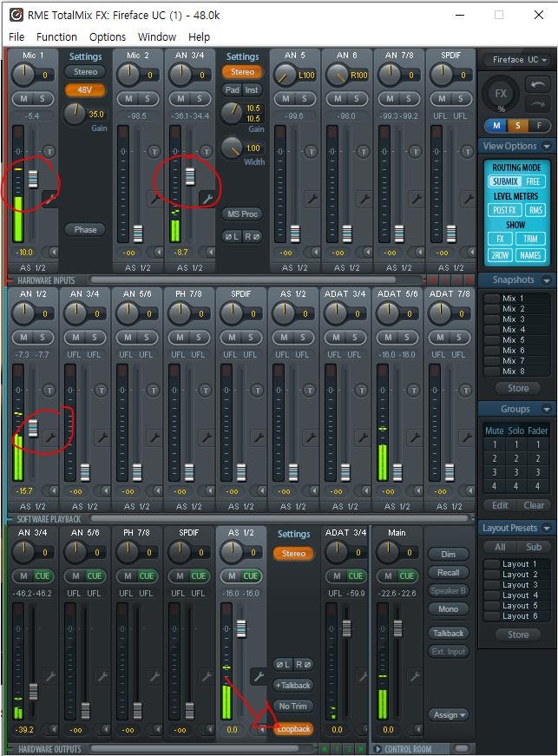Click the redo arrow icon next to the FX knob

click(538, 103)
